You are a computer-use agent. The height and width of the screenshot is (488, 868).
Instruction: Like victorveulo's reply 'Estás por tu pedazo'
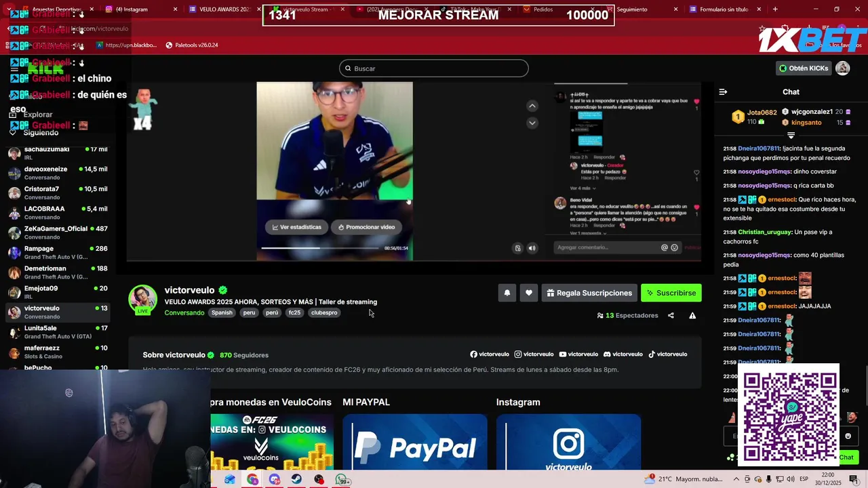coord(696,173)
